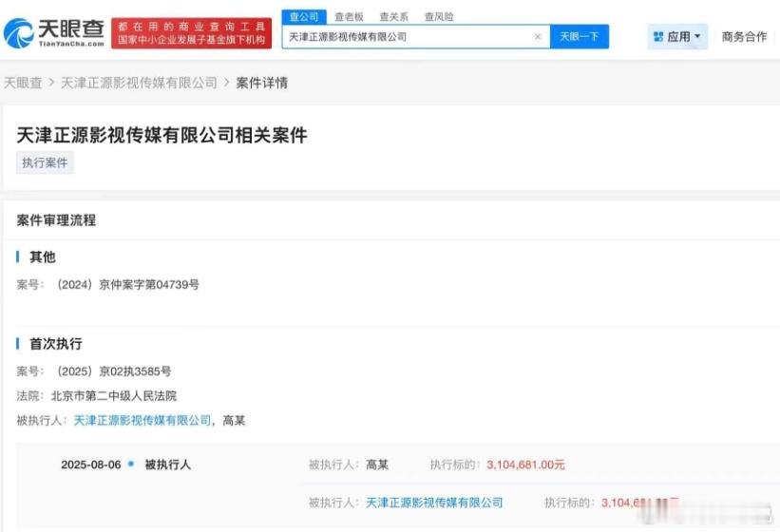Click the 案件审理流程 section heading
This screenshot has width=780, height=532.
[x=56, y=220]
